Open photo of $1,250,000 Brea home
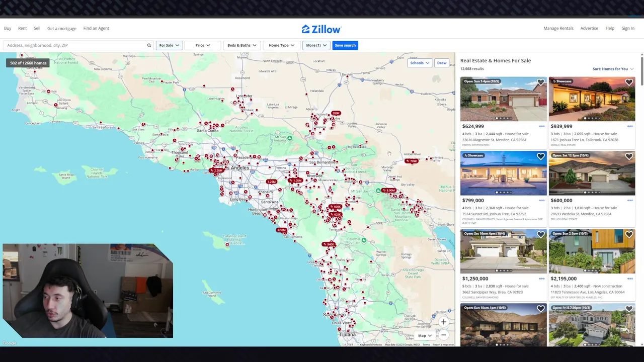The width and height of the screenshot is (644, 362). (503, 251)
